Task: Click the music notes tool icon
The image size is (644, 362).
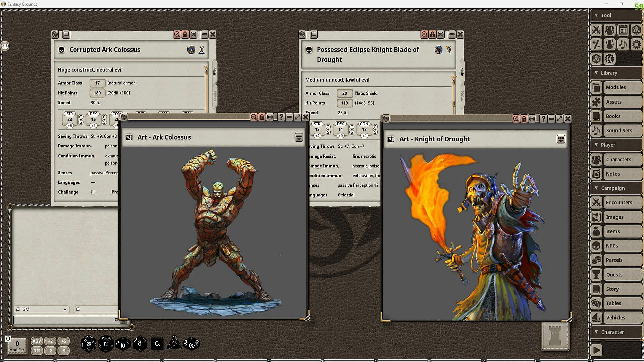Action: click(623, 45)
